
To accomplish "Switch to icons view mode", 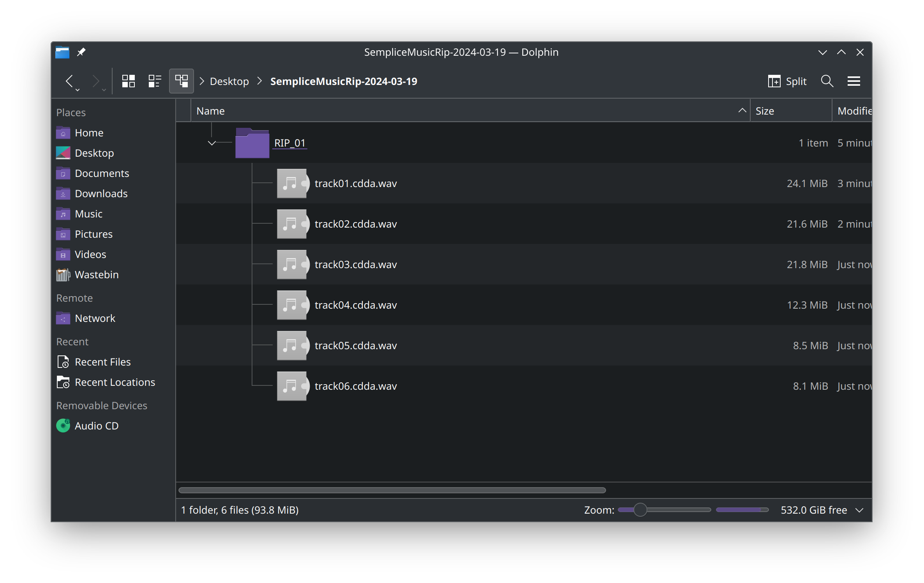I will coord(129,81).
